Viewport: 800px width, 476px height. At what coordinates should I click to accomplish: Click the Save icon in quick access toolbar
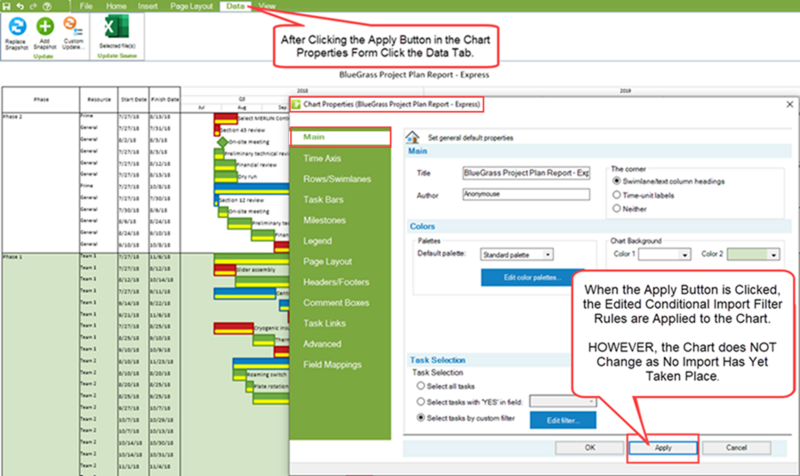click(x=6, y=6)
